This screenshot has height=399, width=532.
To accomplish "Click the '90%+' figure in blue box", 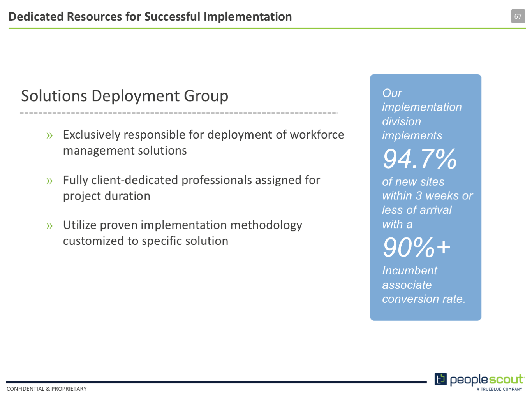I will click(x=416, y=247).
